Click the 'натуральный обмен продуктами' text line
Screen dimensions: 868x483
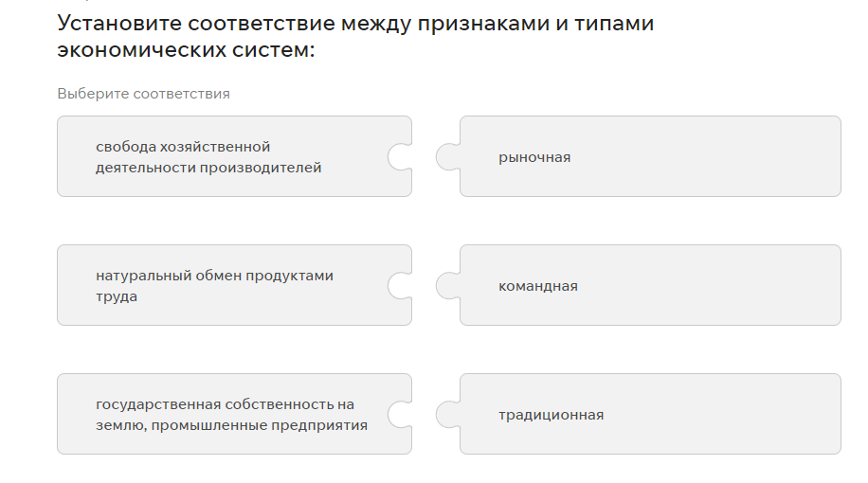(214, 276)
